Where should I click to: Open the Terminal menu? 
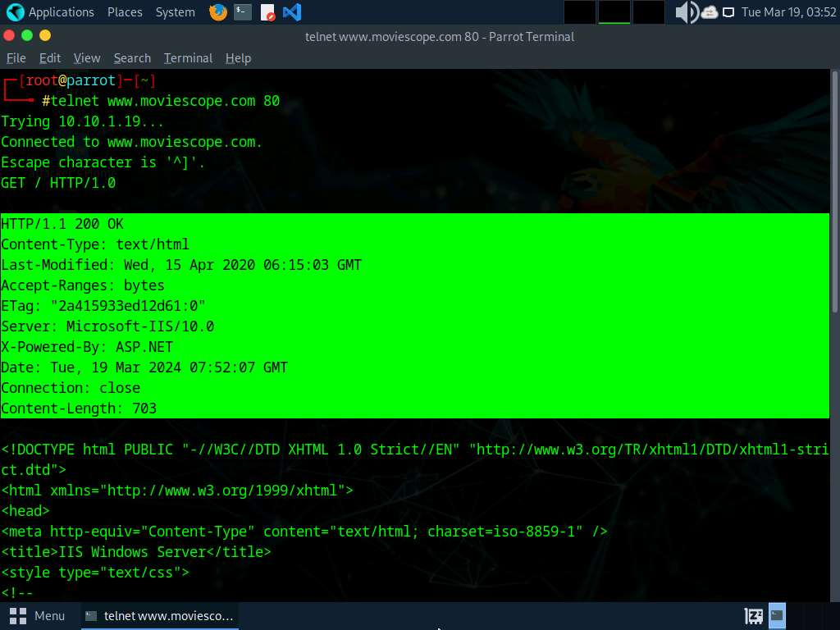(x=188, y=58)
